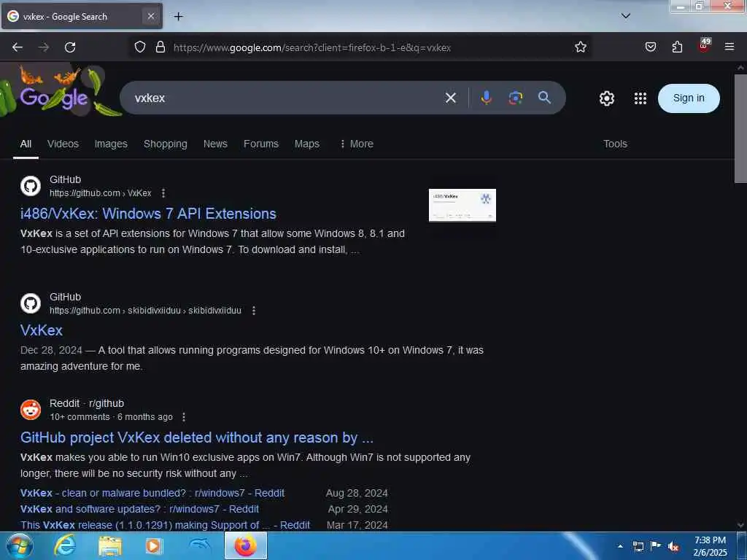Switch to Maps results tab

[x=307, y=144]
